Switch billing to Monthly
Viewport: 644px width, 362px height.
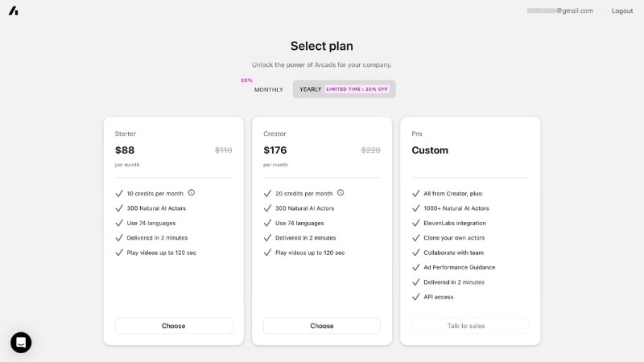click(268, 89)
